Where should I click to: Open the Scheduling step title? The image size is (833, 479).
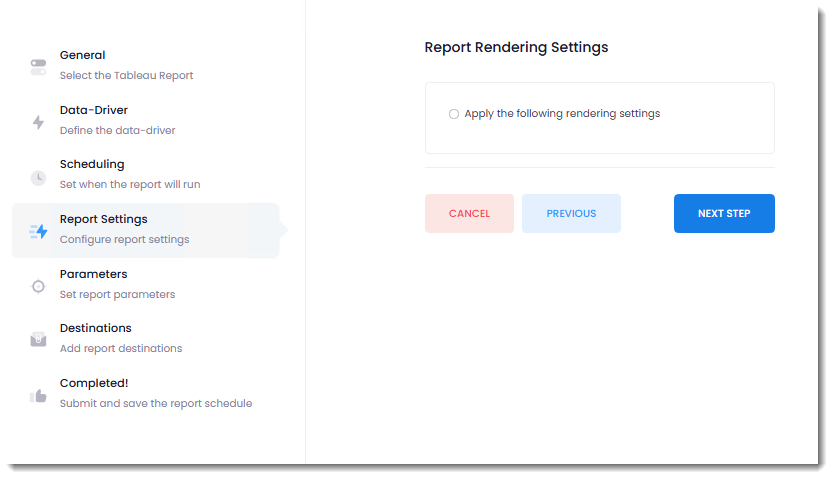pyautogui.click(x=92, y=164)
